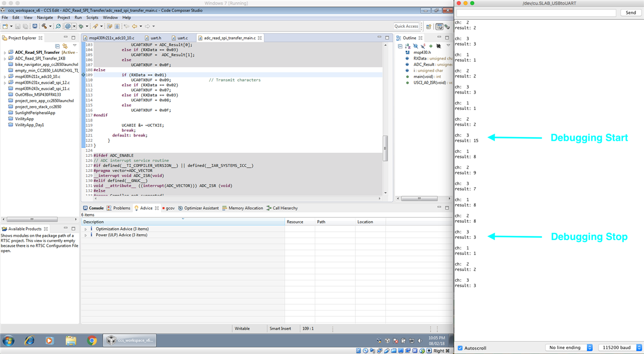Image resolution: width=644 pixels, height=354 pixels.
Task: Expand the ADC_Read_SPI_Transfer project
Action: coord(5,52)
